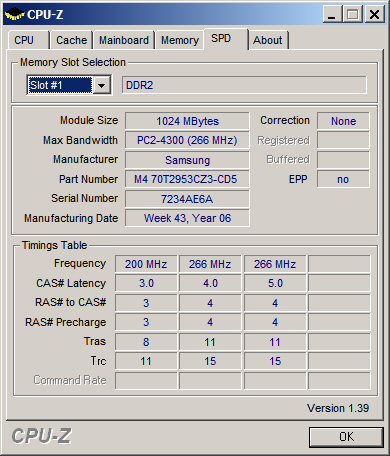
Task: Click the Version 1.39 label
Action: (338, 408)
